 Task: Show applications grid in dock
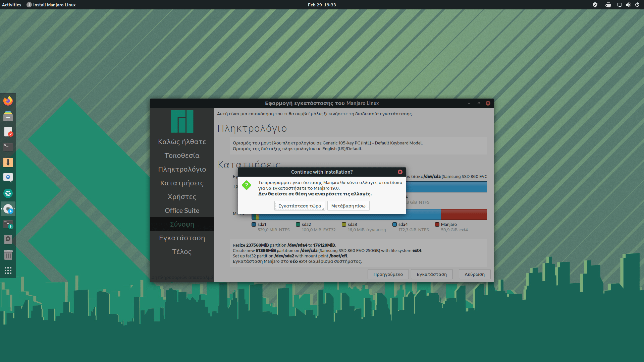point(8,270)
